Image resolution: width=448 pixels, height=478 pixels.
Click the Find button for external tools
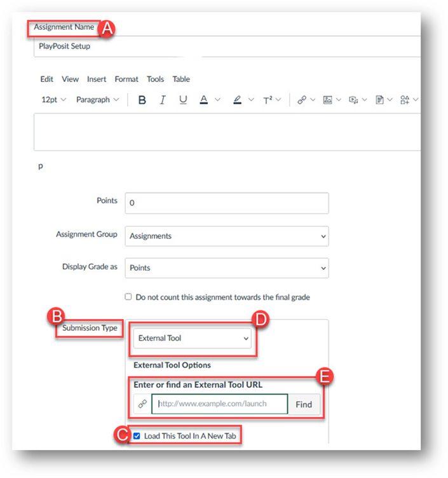tap(304, 404)
